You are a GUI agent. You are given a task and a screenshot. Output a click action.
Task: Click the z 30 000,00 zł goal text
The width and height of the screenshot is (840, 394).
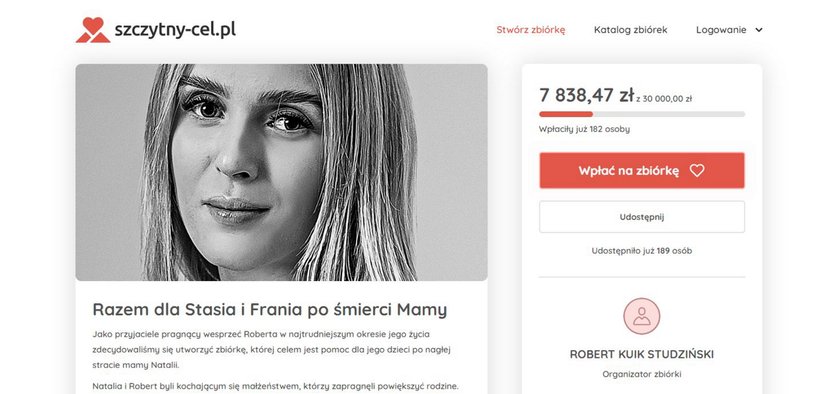[664, 99]
